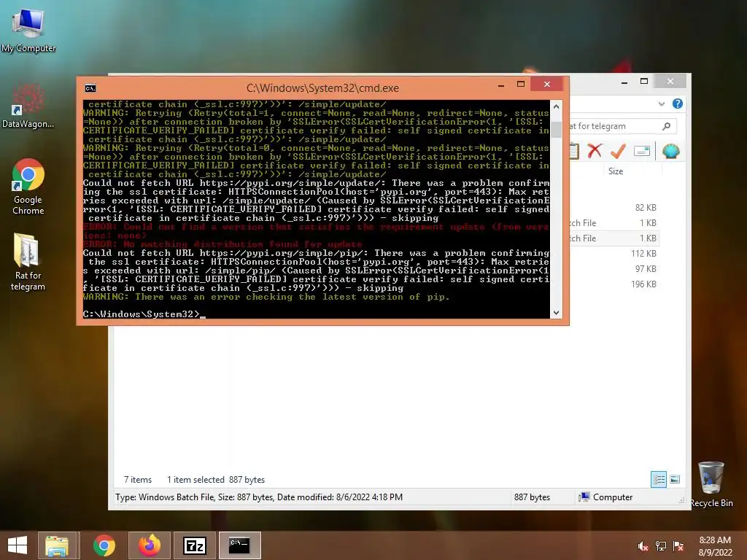This screenshot has height=560, width=747.
Task: Click the orange checkmark toolbar icon
Action: click(x=618, y=151)
